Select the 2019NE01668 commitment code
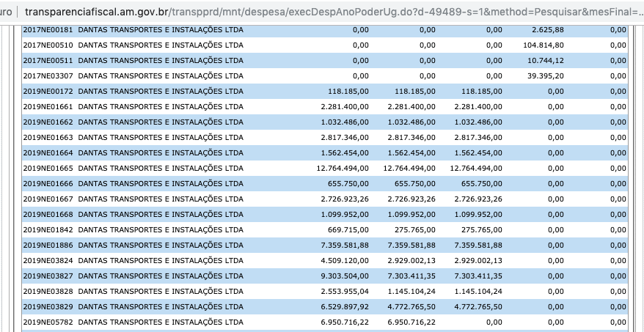Image resolution: width=644 pixels, height=332 pixels. [x=48, y=215]
